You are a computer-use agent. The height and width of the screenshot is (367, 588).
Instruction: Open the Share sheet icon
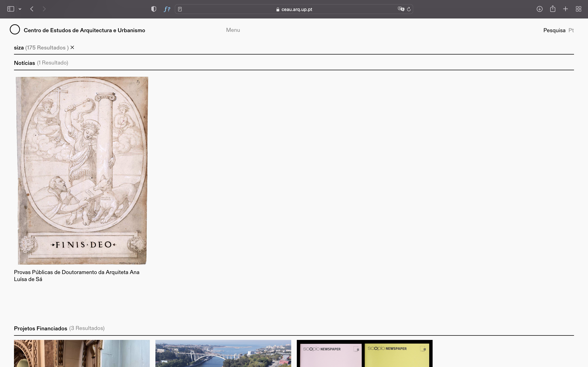point(552,9)
